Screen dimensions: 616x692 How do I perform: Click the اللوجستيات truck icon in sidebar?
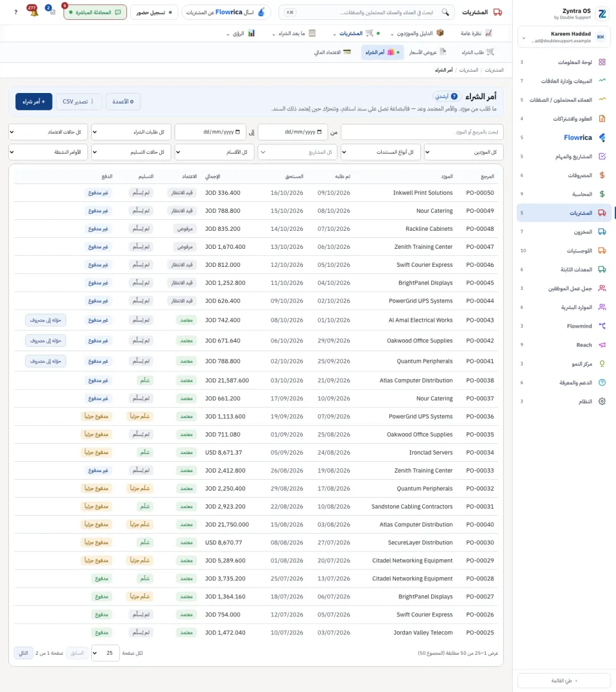[602, 251]
